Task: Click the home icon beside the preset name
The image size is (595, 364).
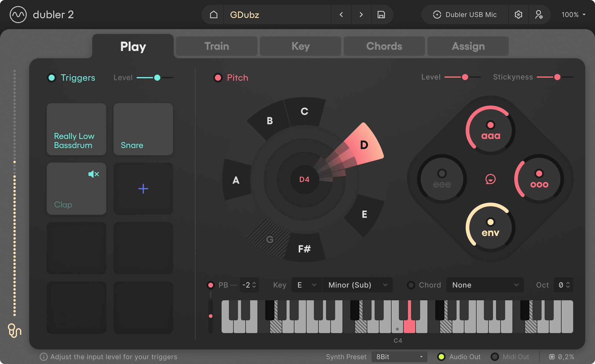Action: [x=214, y=15]
